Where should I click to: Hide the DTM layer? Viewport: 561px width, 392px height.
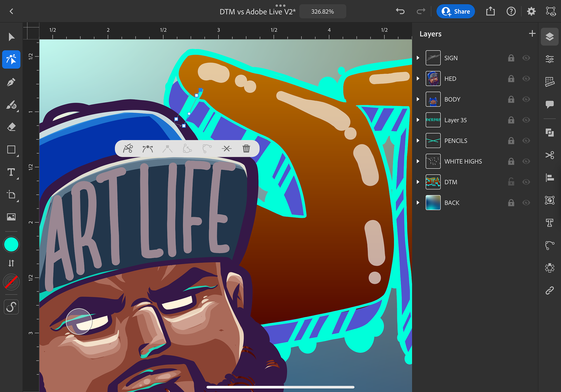click(x=526, y=182)
